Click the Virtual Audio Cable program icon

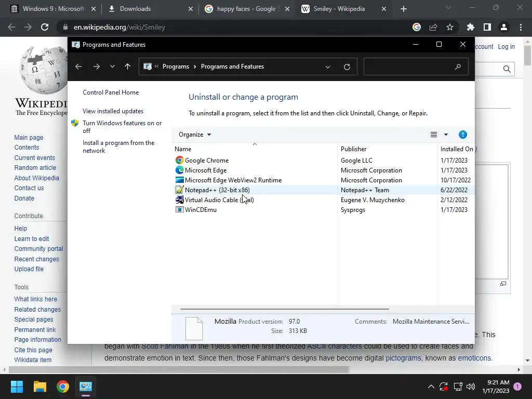click(179, 199)
